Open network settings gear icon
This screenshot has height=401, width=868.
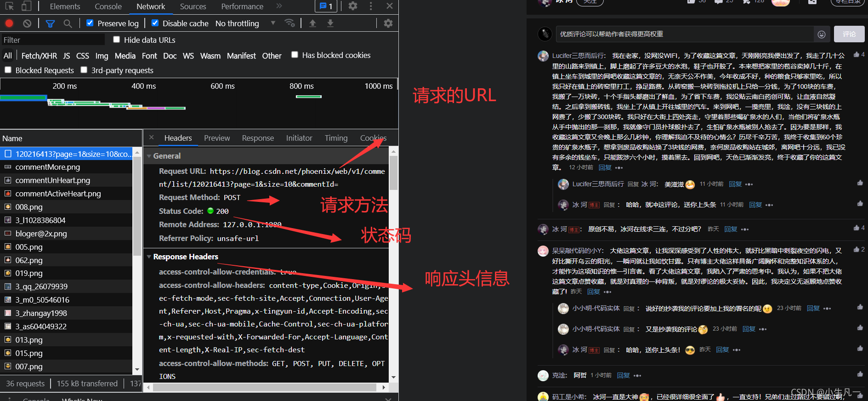(x=388, y=23)
